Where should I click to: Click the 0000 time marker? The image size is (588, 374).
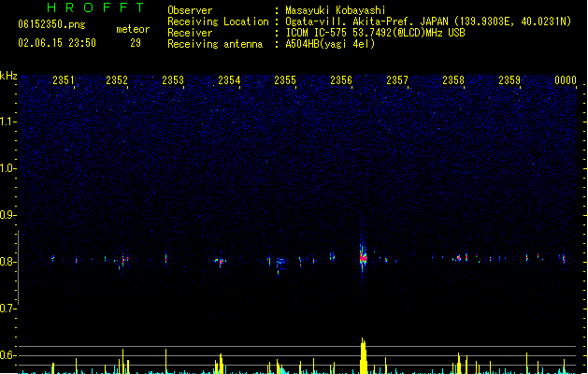tap(566, 80)
